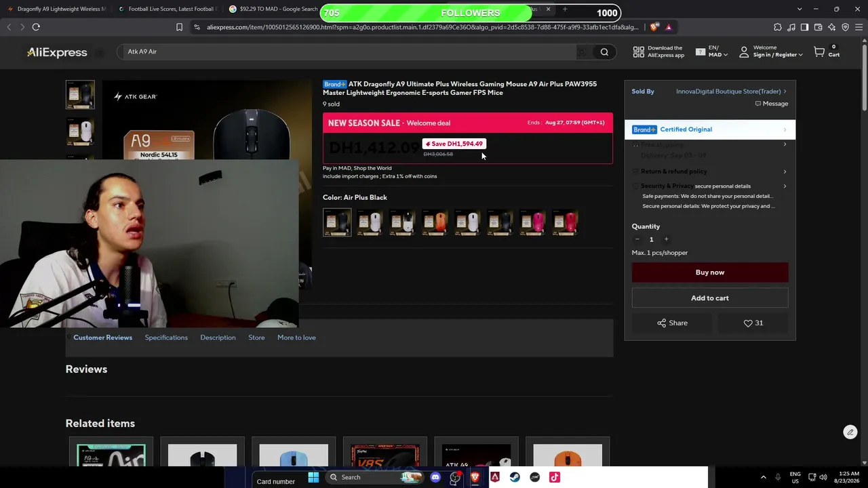Select the sixth color variant, a black mouse
Image resolution: width=868 pixels, height=488 pixels.
[500, 222]
